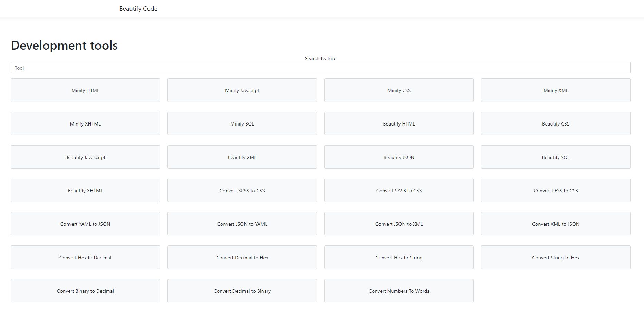Image resolution: width=644 pixels, height=321 pixels.
Task: Open Convert Numbers To Words
Action: 399,291
